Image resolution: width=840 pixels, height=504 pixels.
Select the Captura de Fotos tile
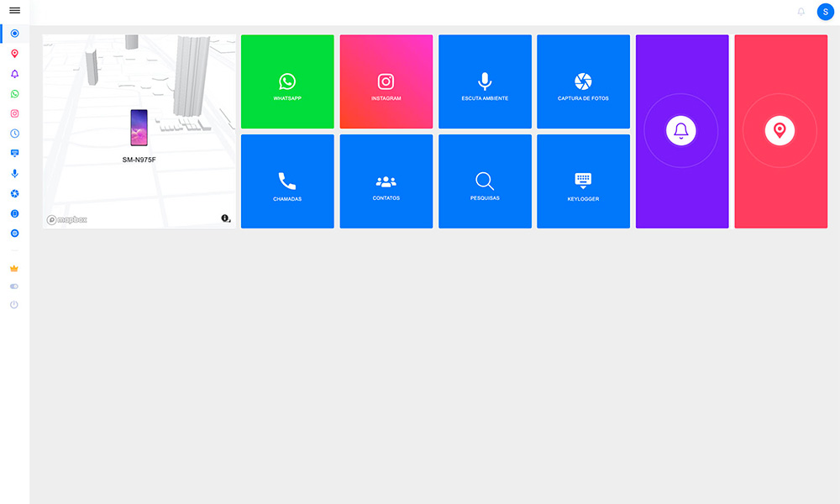[x=583, y=81]
